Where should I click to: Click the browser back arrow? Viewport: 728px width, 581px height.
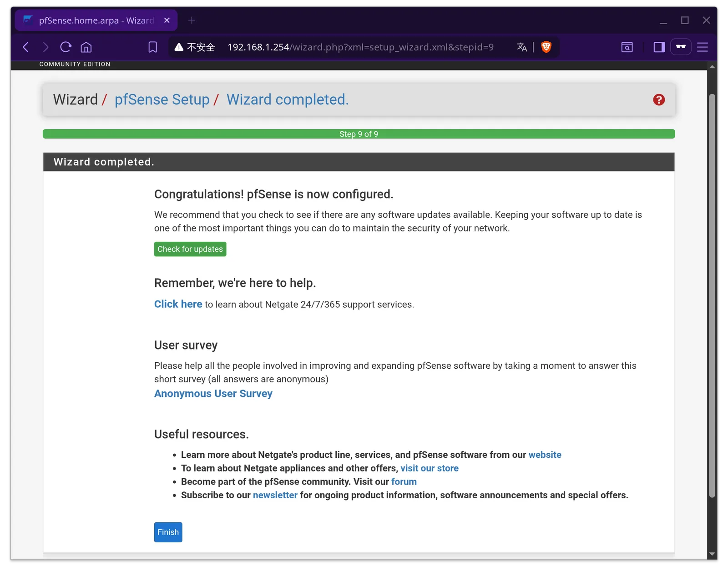tap(26, 47)
